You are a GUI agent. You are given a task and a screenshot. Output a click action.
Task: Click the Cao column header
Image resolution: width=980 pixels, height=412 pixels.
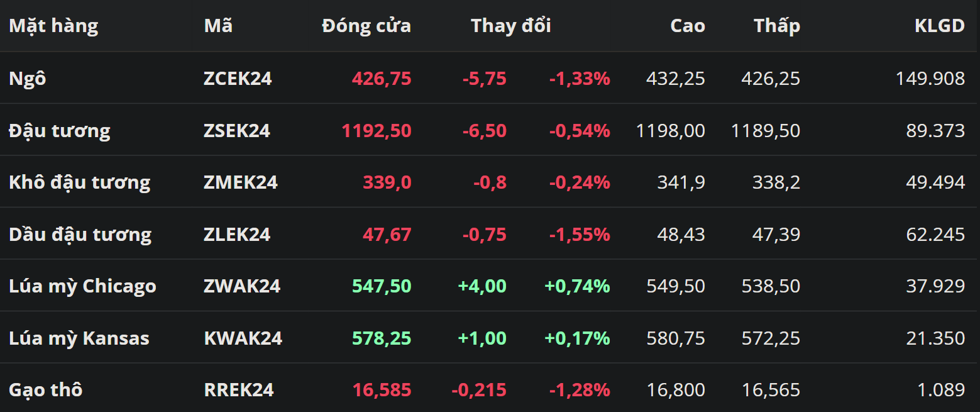coord(687,26)
